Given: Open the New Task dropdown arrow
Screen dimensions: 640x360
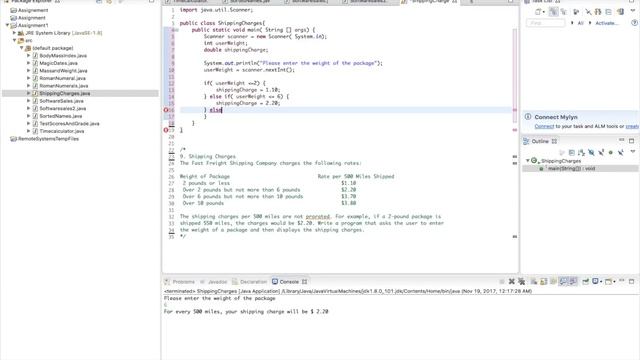Looking at the screenshot, I should coord(544,12).
